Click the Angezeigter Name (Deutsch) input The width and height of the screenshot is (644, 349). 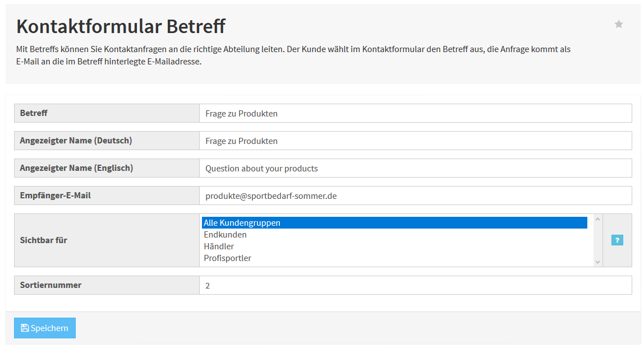click(x=415, y=141)
